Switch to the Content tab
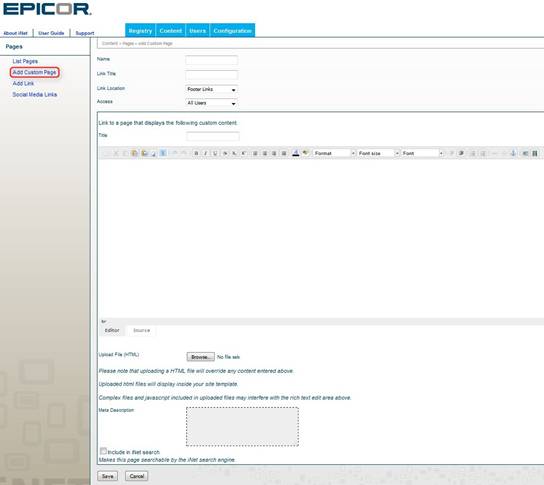Screen dimensions: 544x485 click(171, 31)
